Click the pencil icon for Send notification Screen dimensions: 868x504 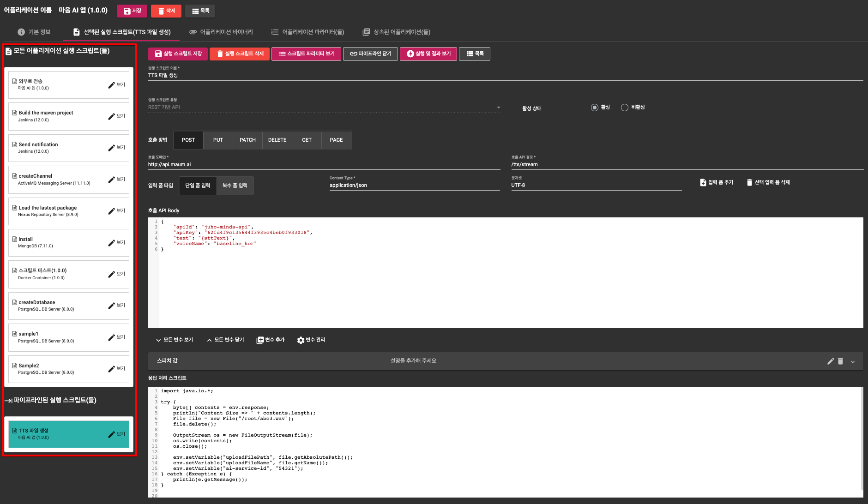[x=111, y=148]
